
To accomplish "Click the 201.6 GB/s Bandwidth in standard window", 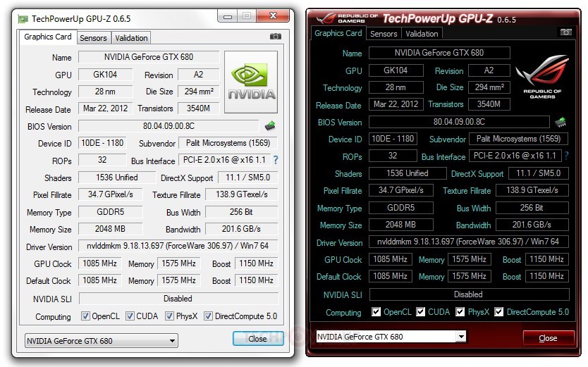I will 242,229.
